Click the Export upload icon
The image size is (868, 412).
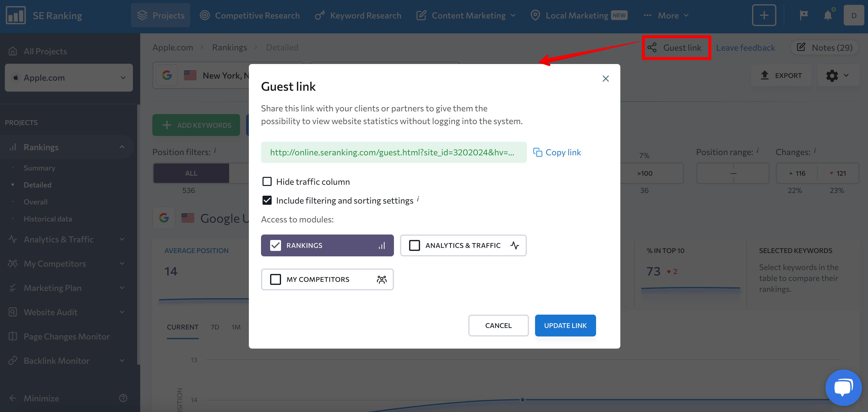pos(765,75)
